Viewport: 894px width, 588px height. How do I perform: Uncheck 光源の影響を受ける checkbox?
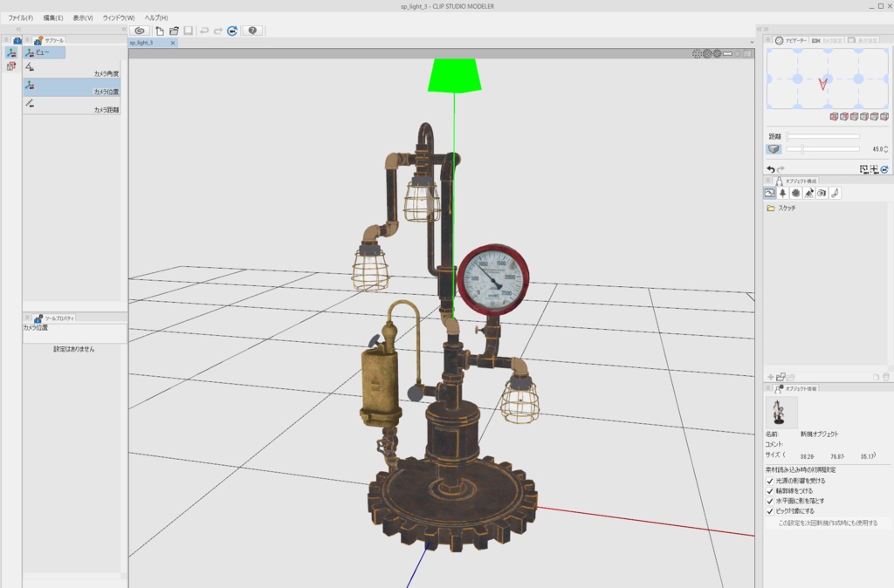(x=771, y=481)
